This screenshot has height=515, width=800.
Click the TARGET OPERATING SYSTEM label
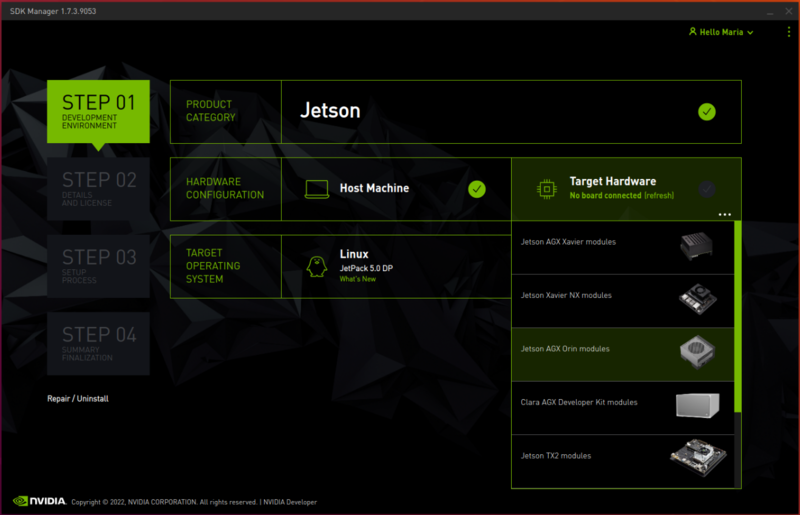pos(213,266)
